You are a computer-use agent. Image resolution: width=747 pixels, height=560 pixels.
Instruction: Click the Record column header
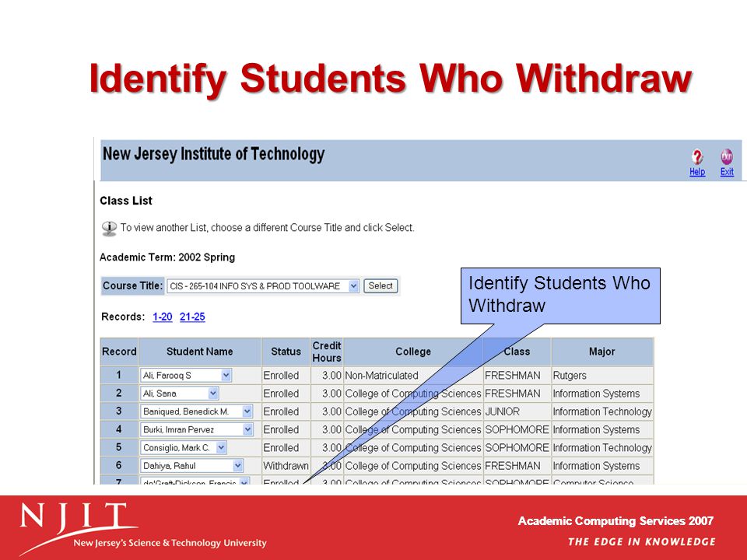(119, 352)
